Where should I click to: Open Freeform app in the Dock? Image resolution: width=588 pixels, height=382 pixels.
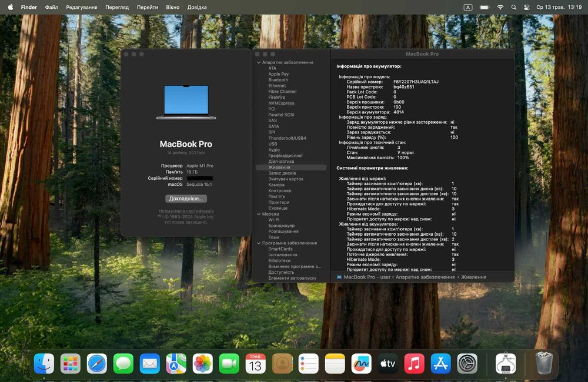coord(361,363)
